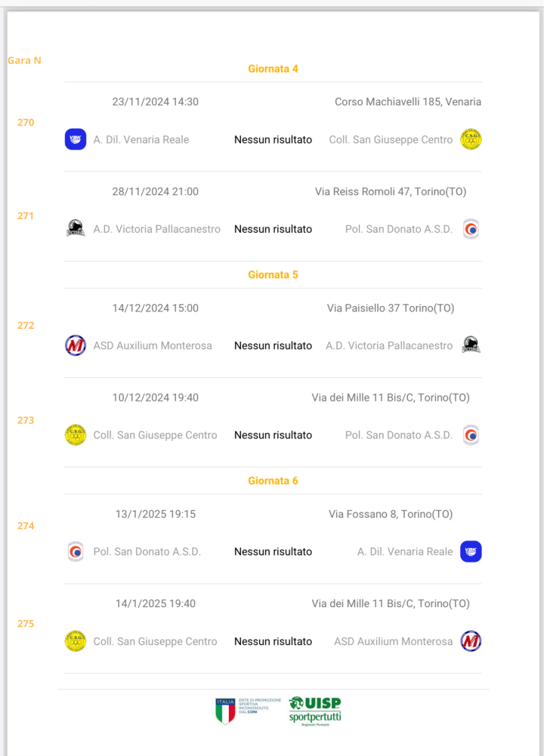Click C.S.G. logo in match 273
The image size is (544, 756).
(x=76, y=435)
